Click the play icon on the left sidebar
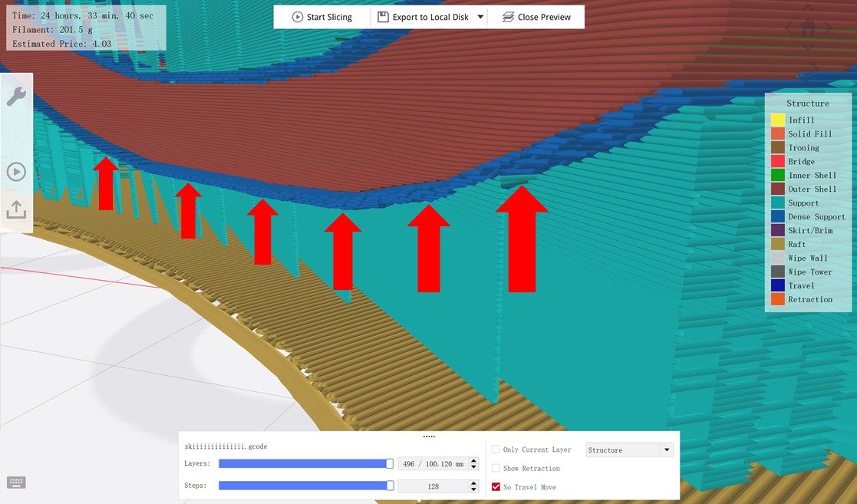 pos(17,172)
